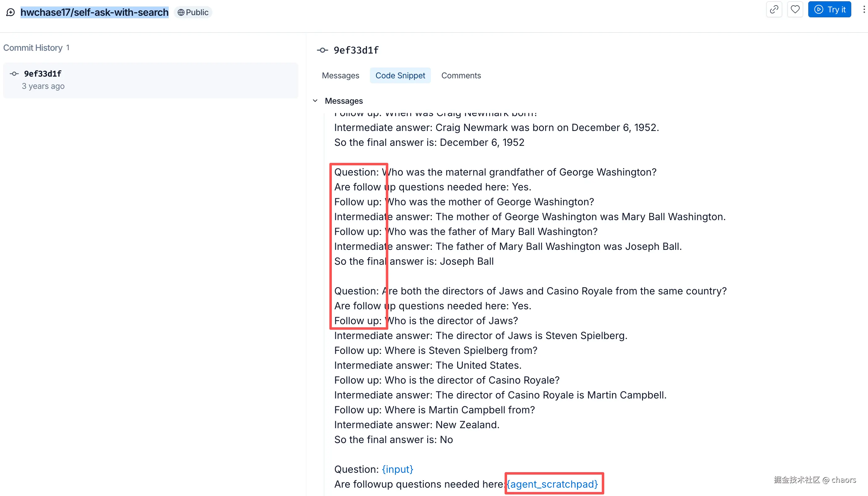Click the {input} variable placeholder
Image resolution: width=868 pixels, height=496 pixels.
coord(397,469)
